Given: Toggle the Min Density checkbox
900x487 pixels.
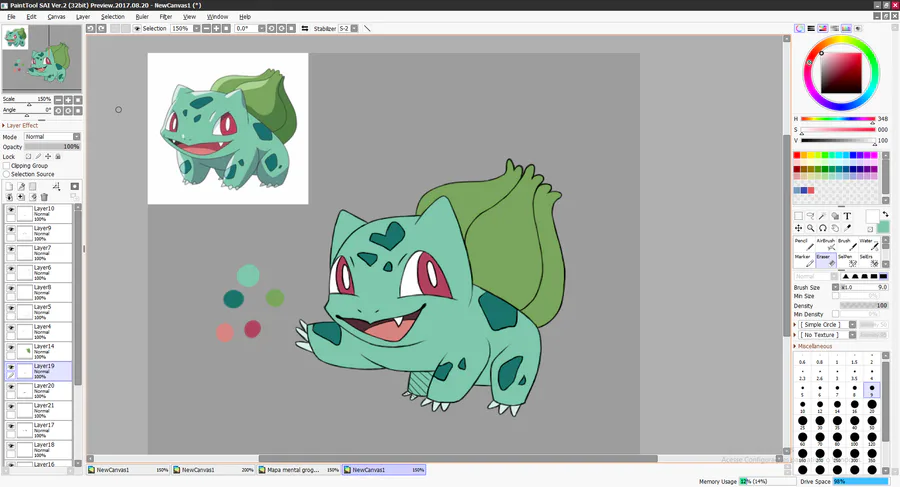Looking at the screenshot, I should (836, 314).
